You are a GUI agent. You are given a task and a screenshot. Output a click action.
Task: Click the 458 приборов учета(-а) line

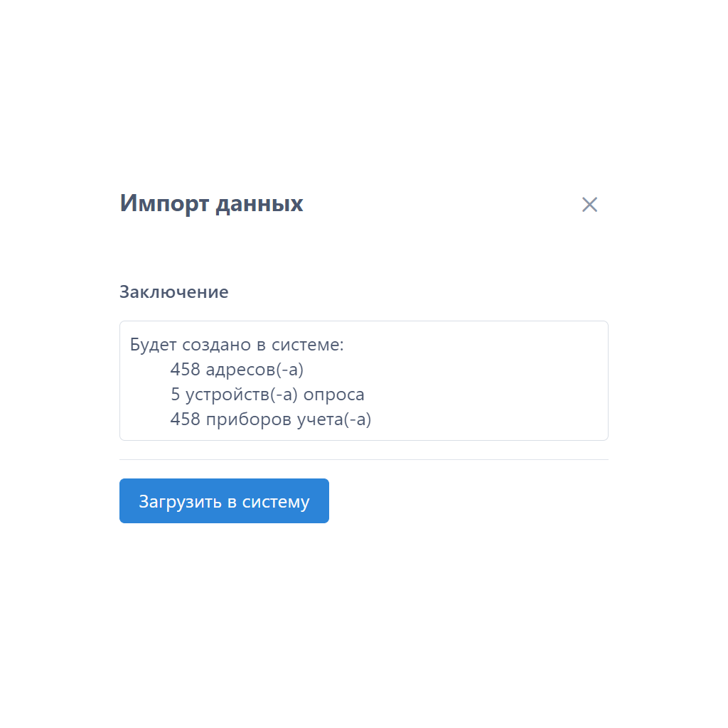point(271,419)
